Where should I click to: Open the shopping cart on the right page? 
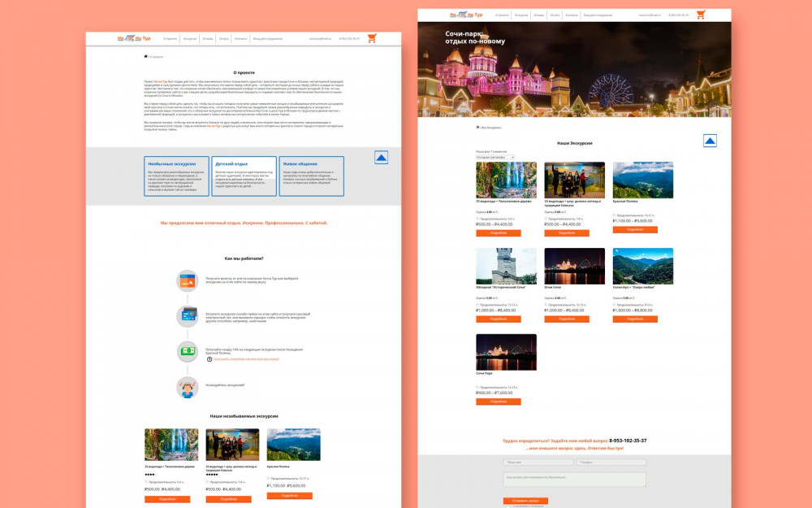[x=701, y=15]
